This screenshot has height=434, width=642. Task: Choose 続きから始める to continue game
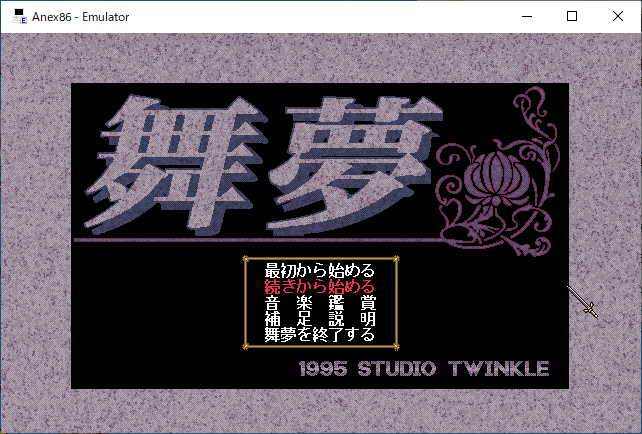coord(320,287)
